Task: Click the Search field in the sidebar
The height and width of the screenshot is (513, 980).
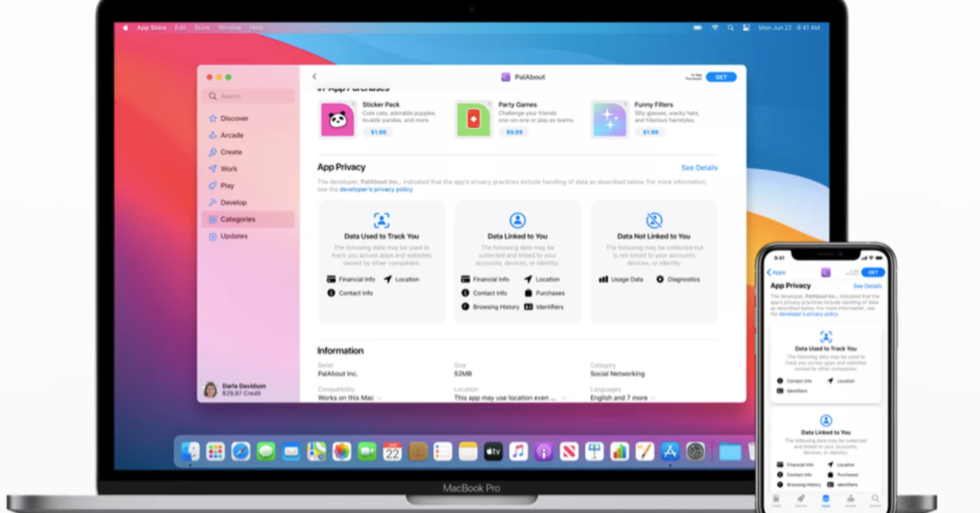Action: coord(249,96)
